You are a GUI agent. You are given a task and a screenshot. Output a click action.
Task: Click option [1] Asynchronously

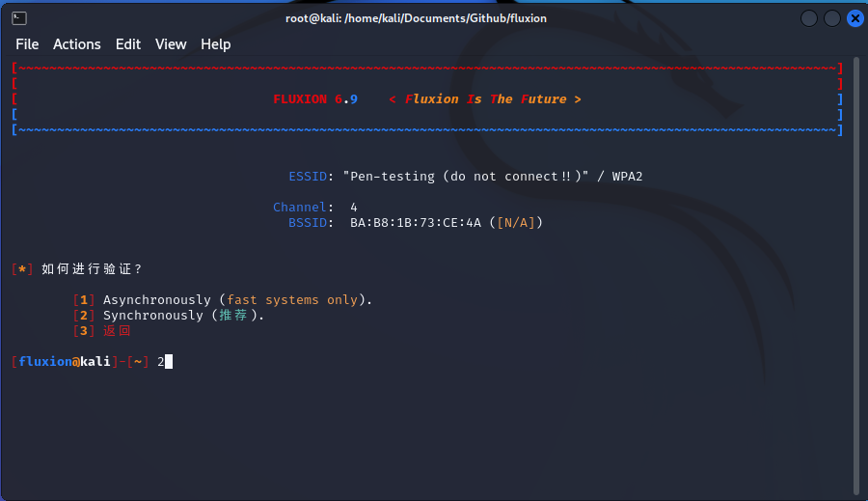point(223,300)
